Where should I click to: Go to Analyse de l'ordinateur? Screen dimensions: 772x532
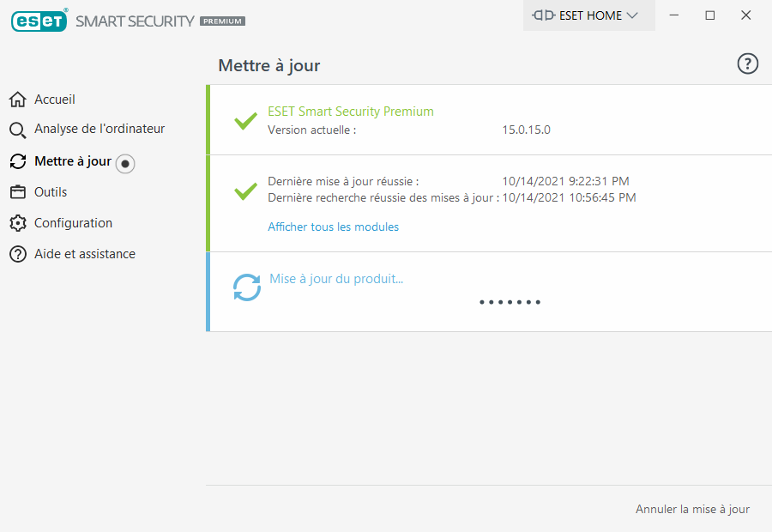[x=100, y=129]
